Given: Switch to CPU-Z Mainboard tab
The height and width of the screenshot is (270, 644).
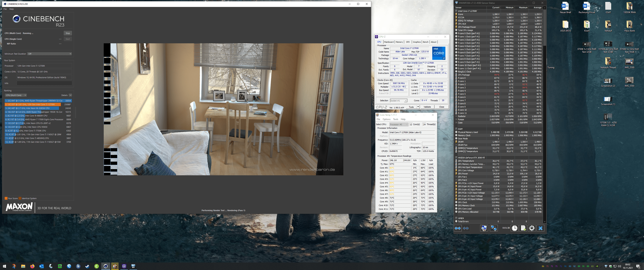Looking at the screenshot, I should (x=389, y=42).
